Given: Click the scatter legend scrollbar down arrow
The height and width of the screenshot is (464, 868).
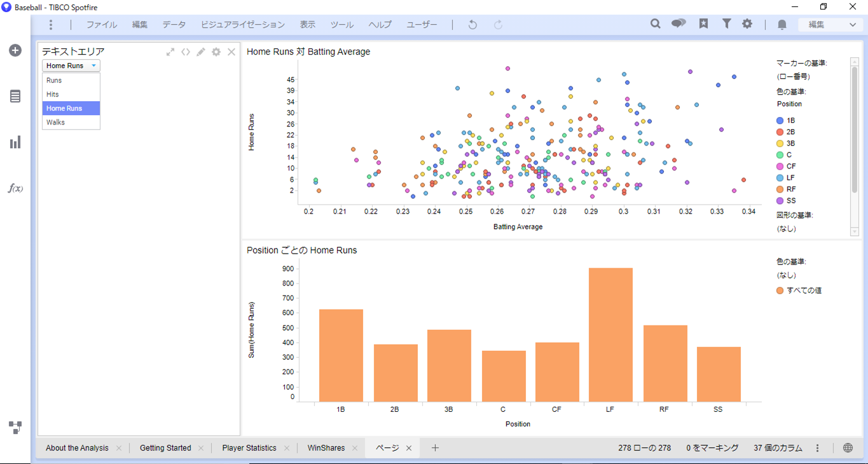Looking at the screenshot, I should (855, 232).
